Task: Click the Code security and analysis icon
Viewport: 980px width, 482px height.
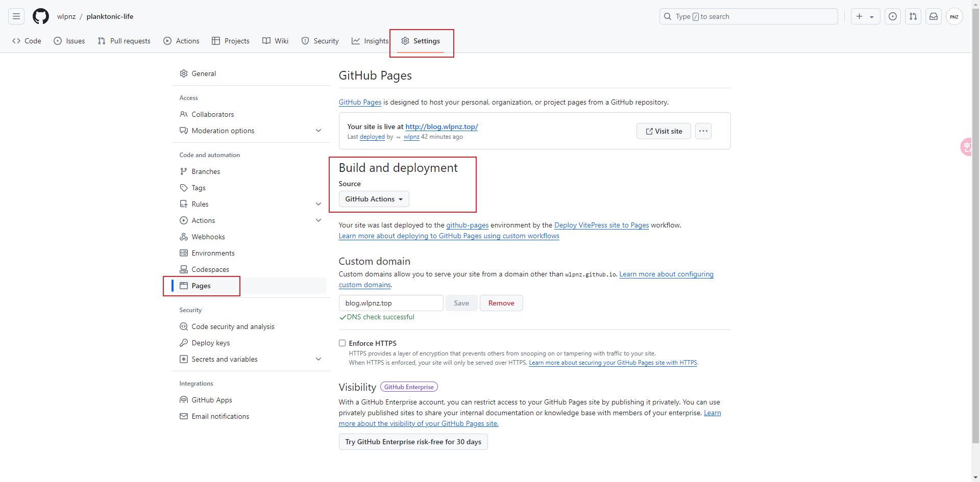Action: coord(184,326)
